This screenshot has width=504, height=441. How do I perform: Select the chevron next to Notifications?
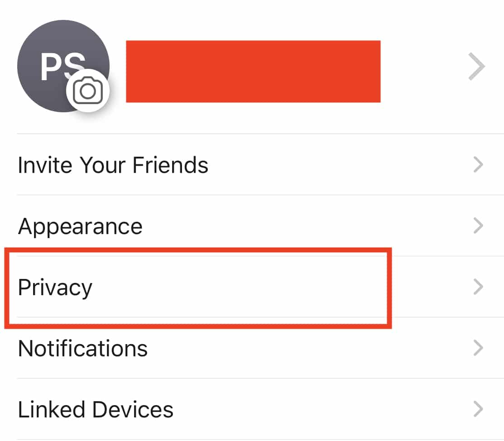tap(478, 348)
